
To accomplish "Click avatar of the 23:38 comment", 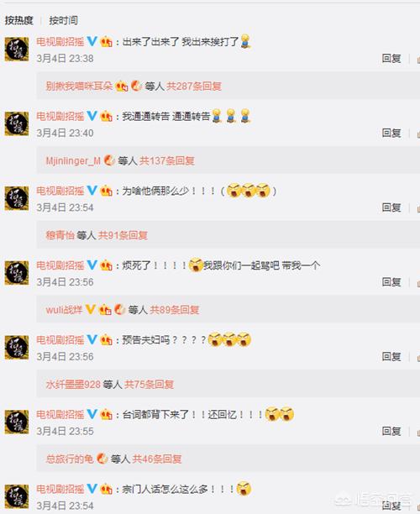I will pos(17,50).
